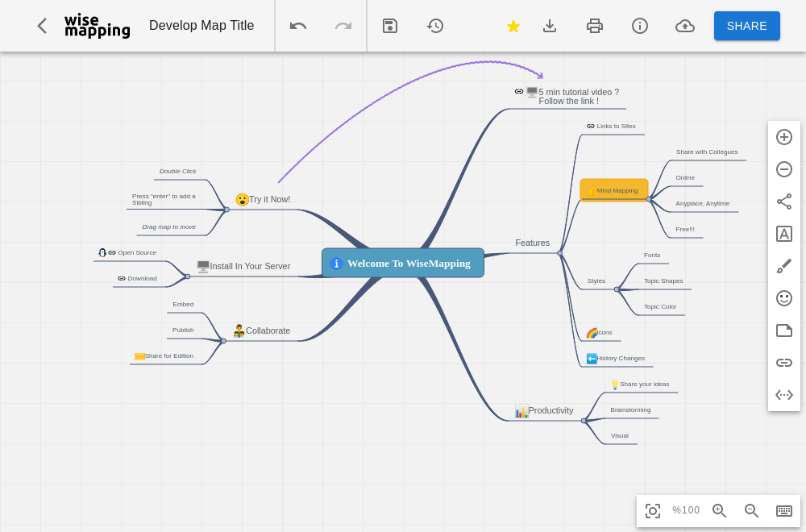Screen dimensions: 806x532
Task: Zoom out from the bottom zoom bar
Action: point(751,510)
